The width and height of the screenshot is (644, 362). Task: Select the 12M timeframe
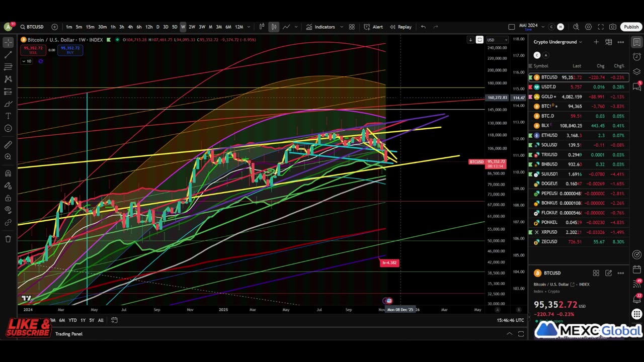239,27
